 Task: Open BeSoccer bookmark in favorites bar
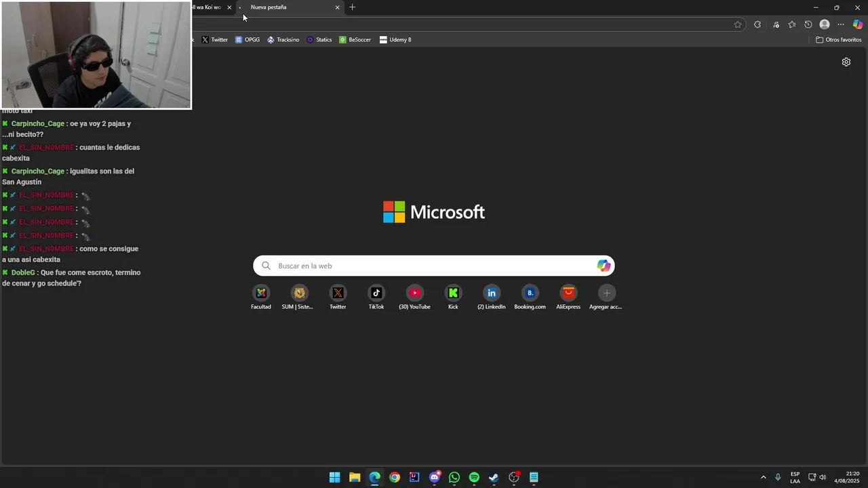[355, 39]
